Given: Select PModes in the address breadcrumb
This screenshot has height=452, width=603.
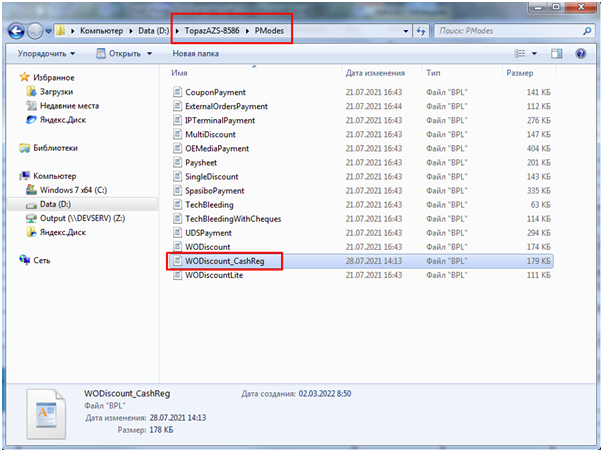Looking at the screenshot, I should point(269,31).
